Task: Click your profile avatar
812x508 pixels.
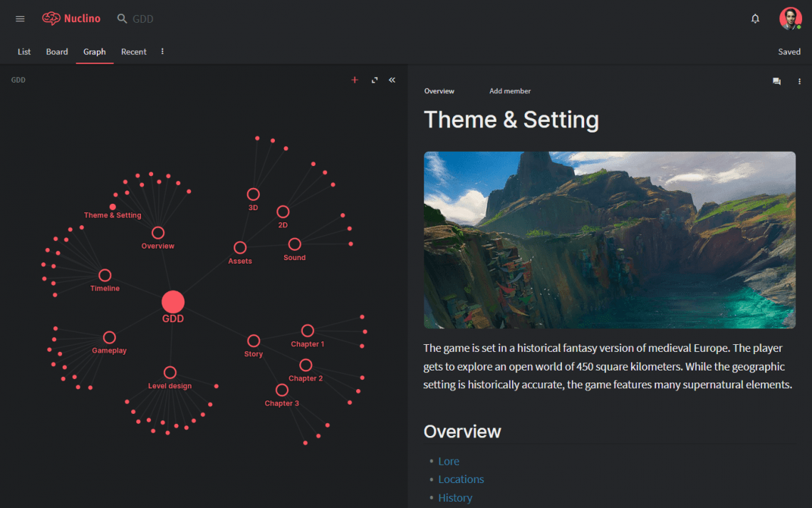Action: [791, 19]
